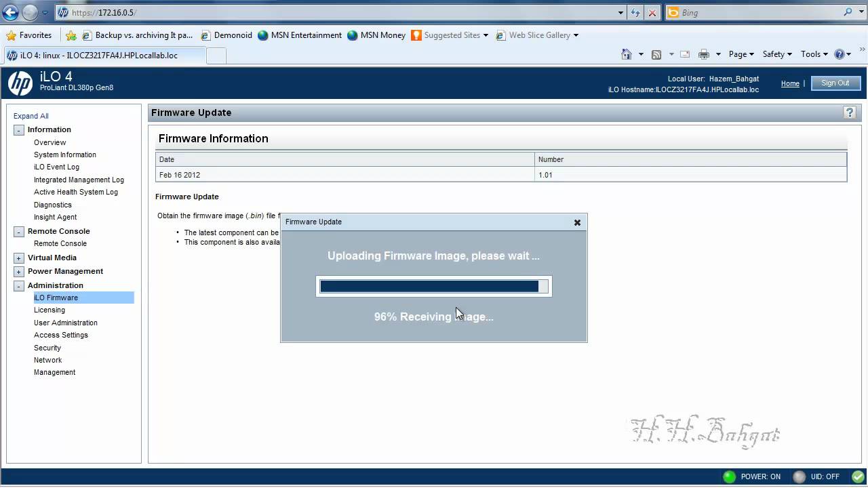Open the Favorites star button
The image size is (868, 488).
28,35
